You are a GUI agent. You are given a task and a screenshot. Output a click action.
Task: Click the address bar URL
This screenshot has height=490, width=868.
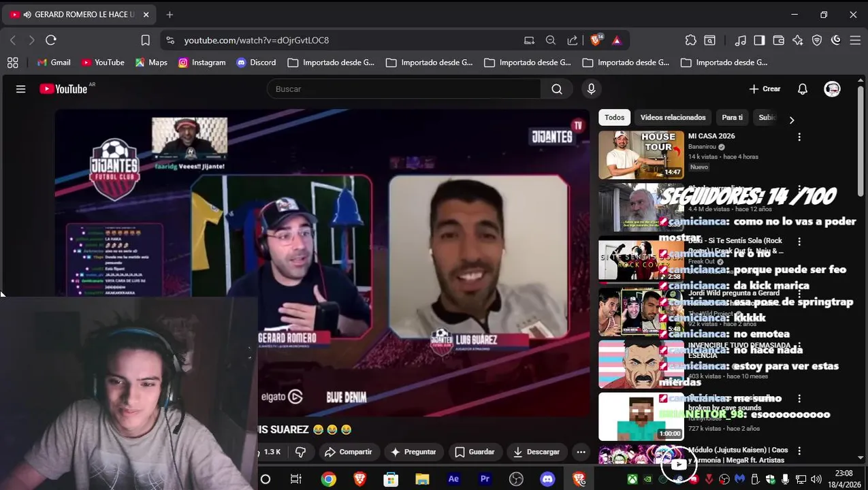coord(257,40)
